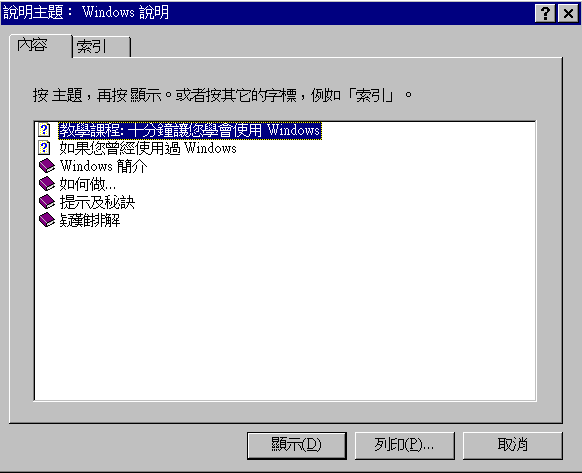Screen dimensions: 582x473
Task: Switch to the 索引 tab
Action: 101,47
